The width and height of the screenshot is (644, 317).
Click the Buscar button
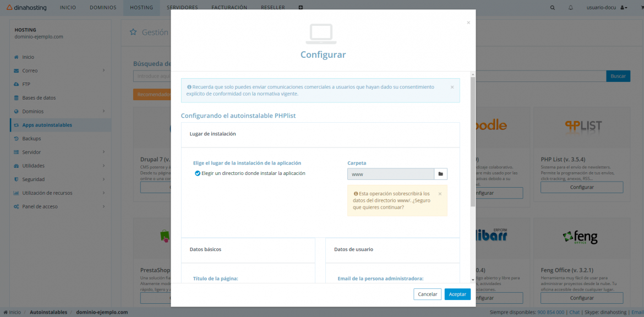click(x=618, y=76)
